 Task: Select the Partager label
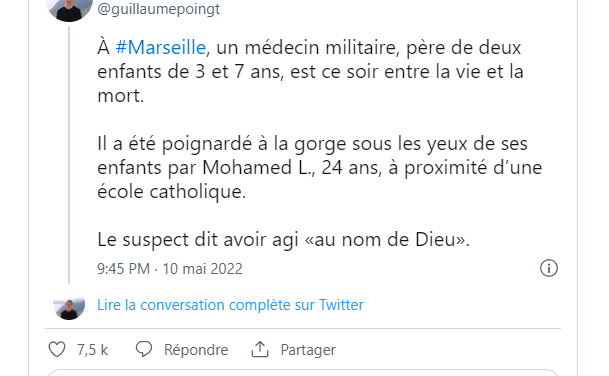click(308, 350)
